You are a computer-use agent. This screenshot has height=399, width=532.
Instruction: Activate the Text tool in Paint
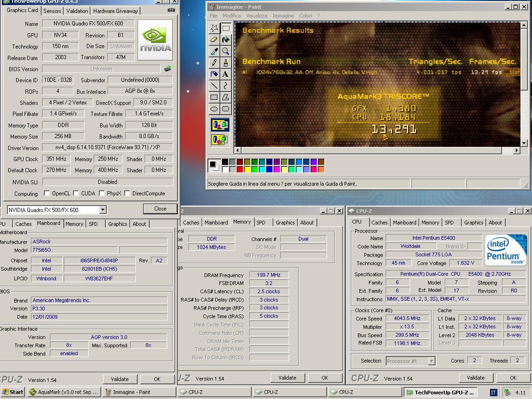(x=226, y=74)
